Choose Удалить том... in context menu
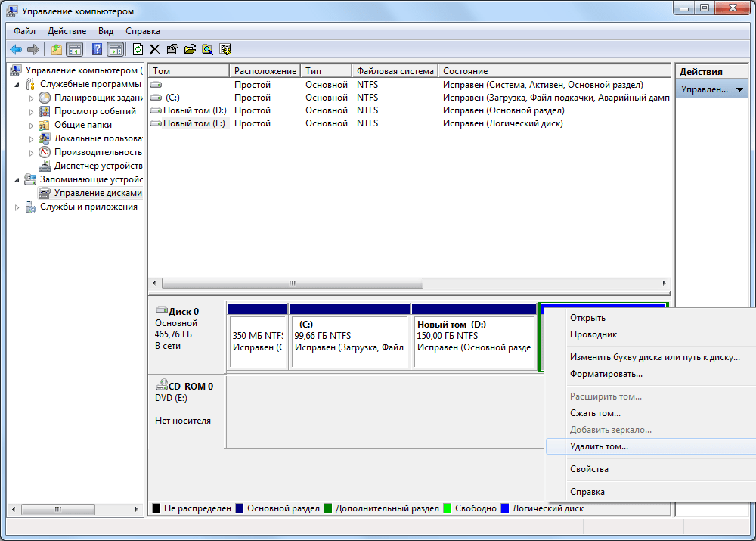Image resolution: width=756 pixels, height=541 pixels. 599,446
